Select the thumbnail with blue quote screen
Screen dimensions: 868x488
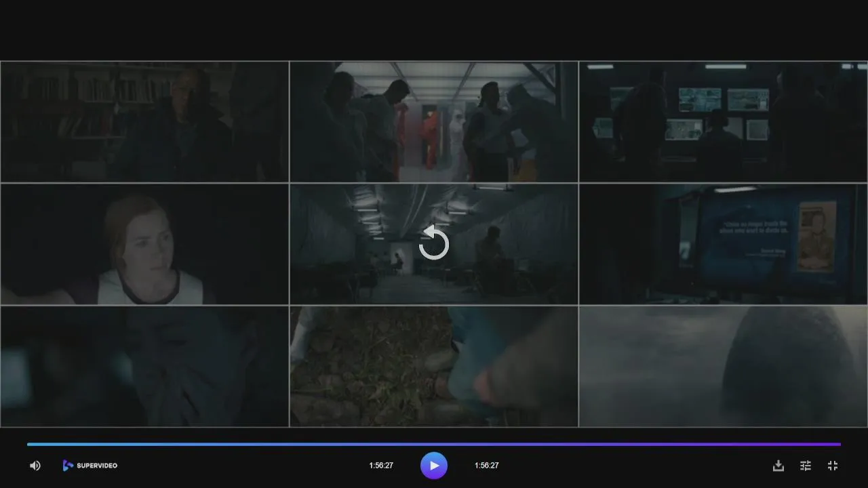(723, 244)
